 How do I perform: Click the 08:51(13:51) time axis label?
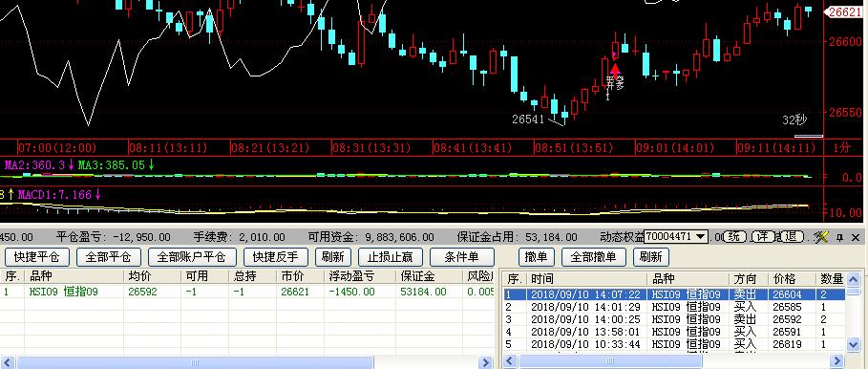click(574, 148)
